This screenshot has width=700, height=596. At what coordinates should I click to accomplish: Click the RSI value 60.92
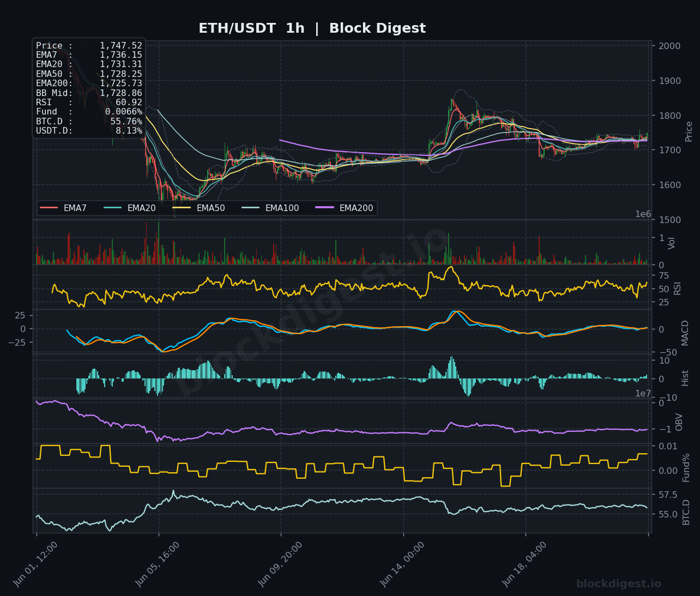point(129,103)
